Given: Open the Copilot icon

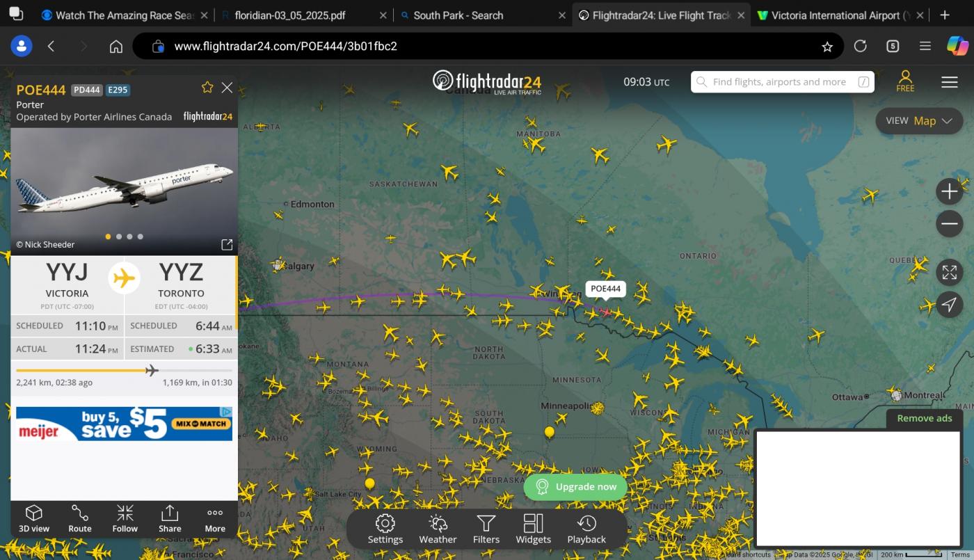Looking at the screenshot, I should (x=957, y=46).
